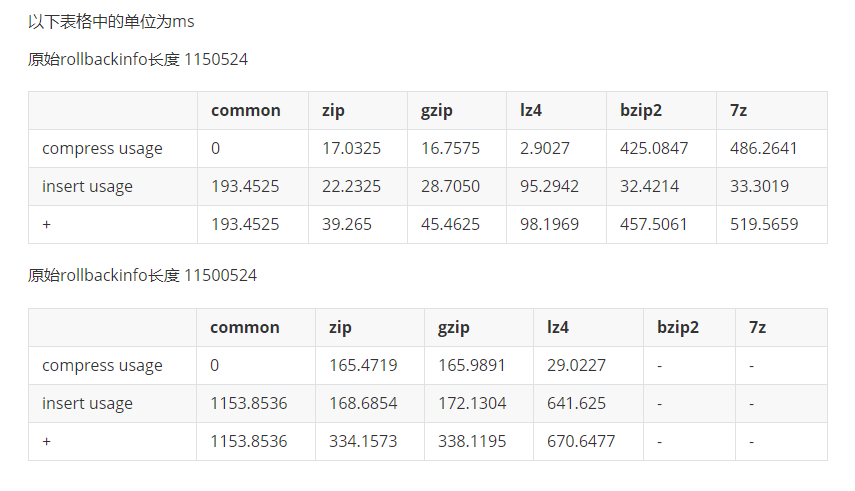
Task: Click the zip total value 334.1573
Action: click(x=363, y=442)
